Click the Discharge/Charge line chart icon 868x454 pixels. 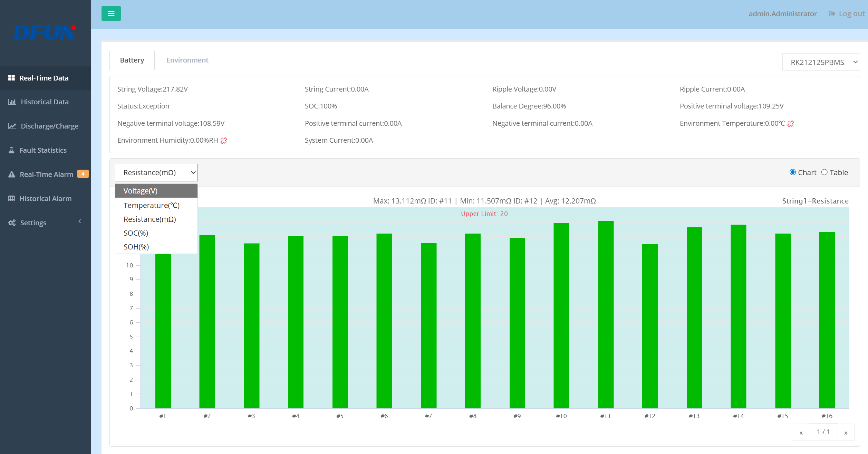(12, 126)
